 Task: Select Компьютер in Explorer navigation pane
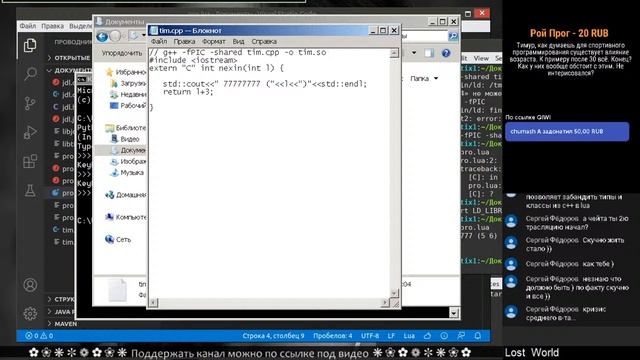[x=126, y=217]
